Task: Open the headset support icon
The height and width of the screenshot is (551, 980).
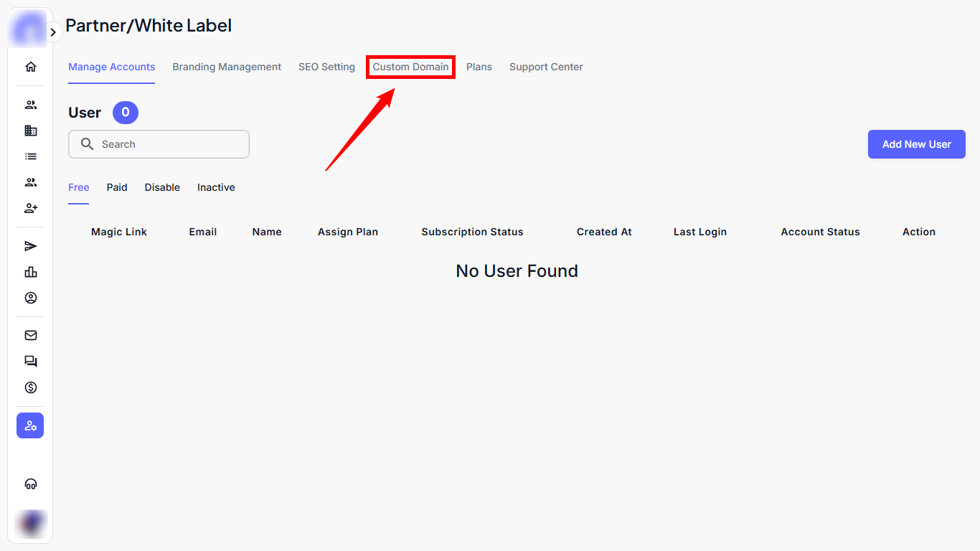Action: (30, 484)
